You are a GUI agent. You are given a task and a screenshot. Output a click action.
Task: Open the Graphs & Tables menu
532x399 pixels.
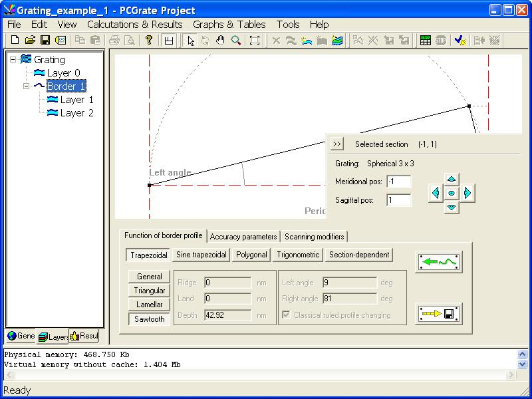click(x=229, y=25)
